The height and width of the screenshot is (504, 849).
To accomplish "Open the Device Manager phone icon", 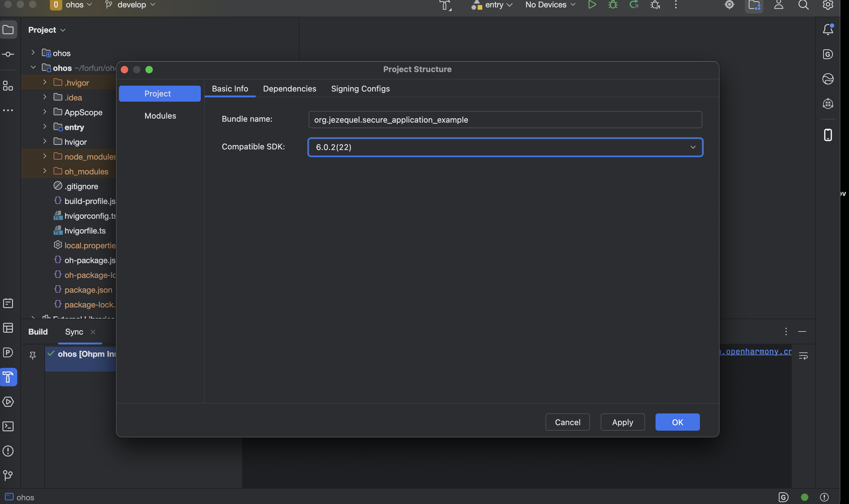I will [828, 135].
